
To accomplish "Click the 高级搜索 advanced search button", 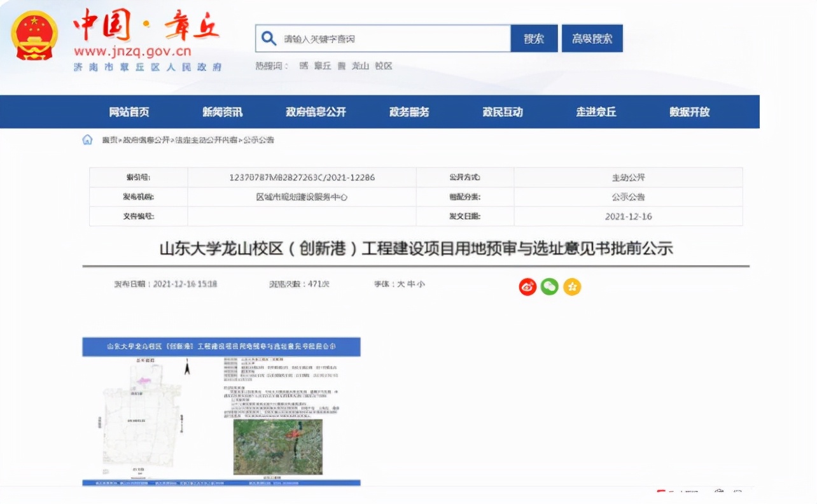I will 591,38.
